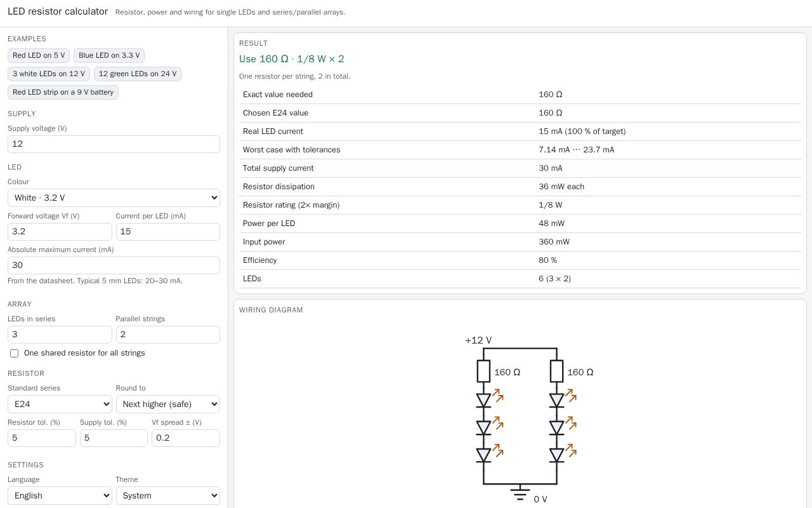Open the Language dropdown
The height and width of the screenshot is (508, 812).
tap(60, 495)
